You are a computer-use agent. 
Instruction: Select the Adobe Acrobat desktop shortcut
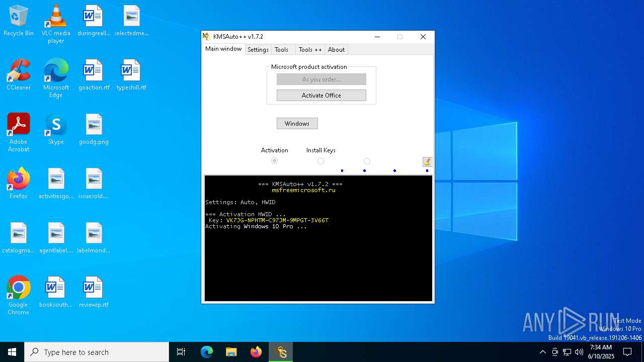[19, 133]
